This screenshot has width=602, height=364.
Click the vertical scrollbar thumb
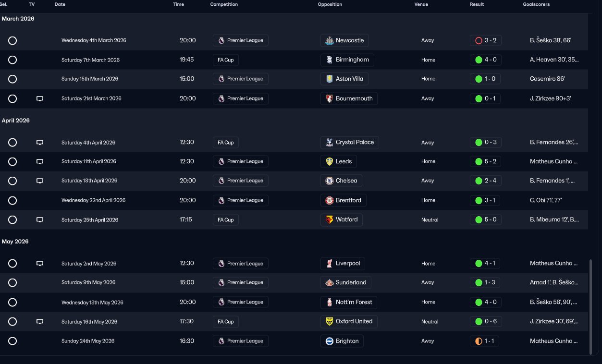(591, 307)
